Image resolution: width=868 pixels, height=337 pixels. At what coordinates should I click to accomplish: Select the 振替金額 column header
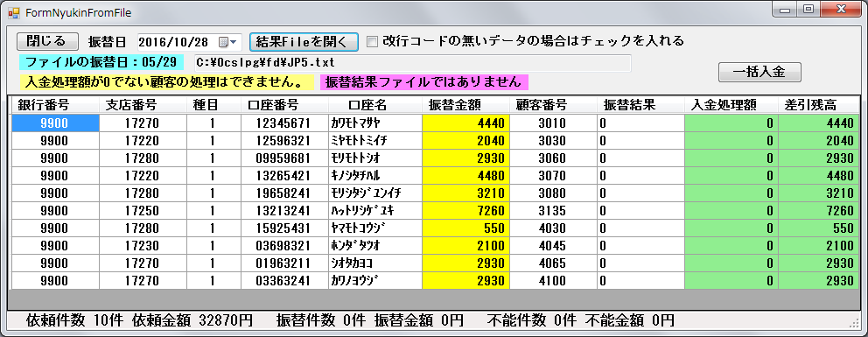[465, 105]
